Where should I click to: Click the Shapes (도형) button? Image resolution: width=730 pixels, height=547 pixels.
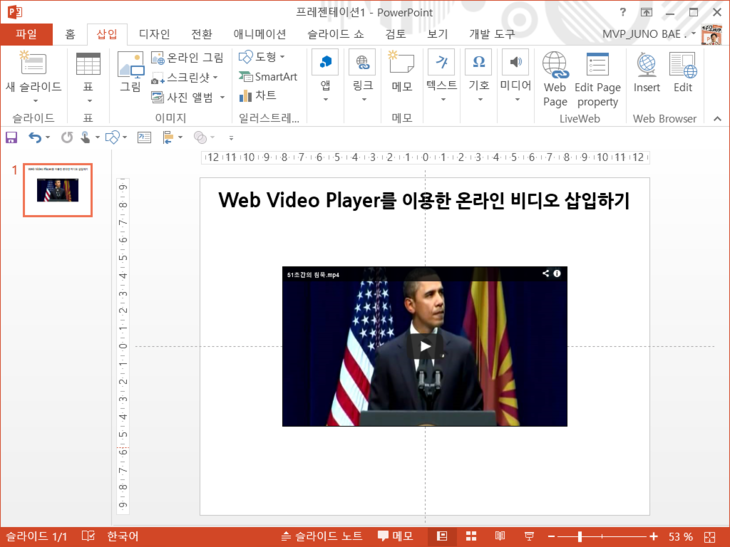point(257,57)
